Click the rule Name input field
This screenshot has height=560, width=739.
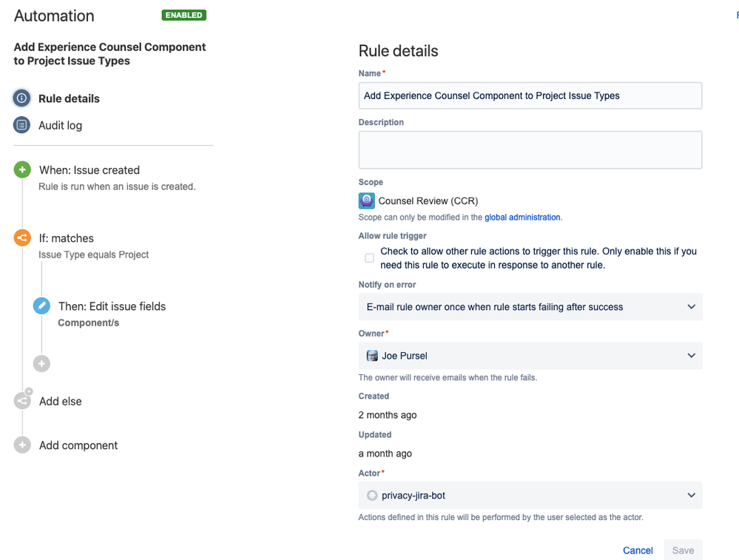[530, 95]
